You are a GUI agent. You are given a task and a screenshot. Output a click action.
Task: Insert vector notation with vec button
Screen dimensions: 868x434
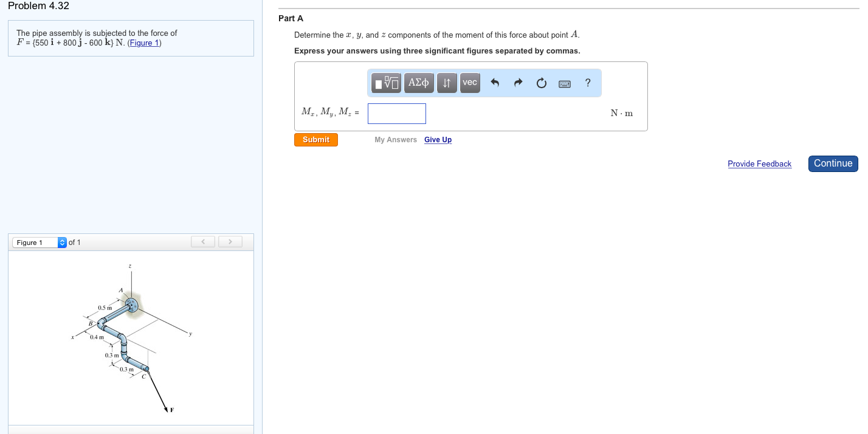470,83
